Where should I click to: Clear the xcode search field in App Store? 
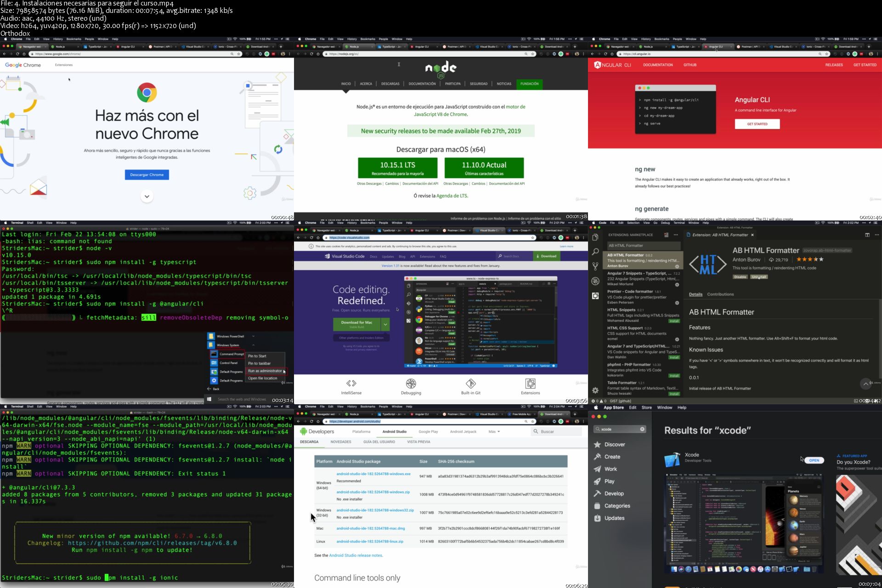click(x=642, y=429)
